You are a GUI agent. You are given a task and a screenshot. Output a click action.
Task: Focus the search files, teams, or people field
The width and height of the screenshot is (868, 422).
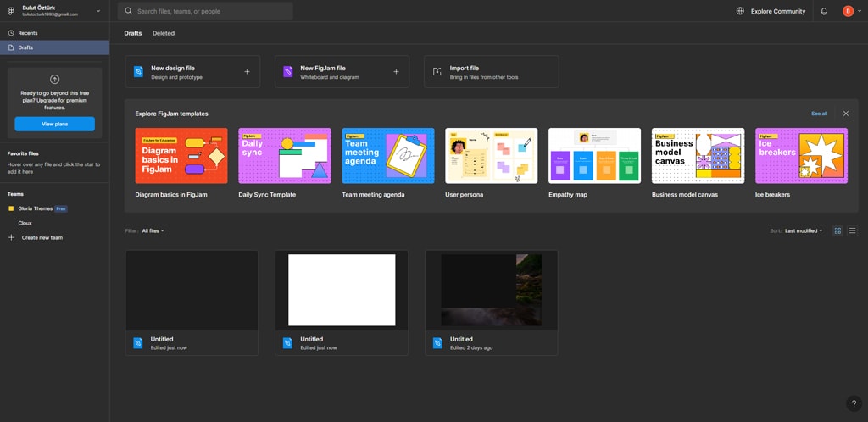click(205, 11)
